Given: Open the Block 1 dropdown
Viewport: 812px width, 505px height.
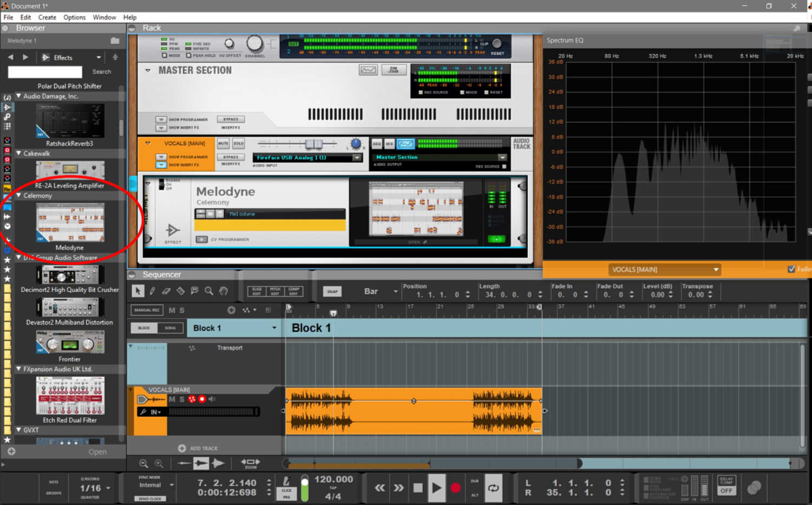Looking at the screenshot, I should click(274, 328).
